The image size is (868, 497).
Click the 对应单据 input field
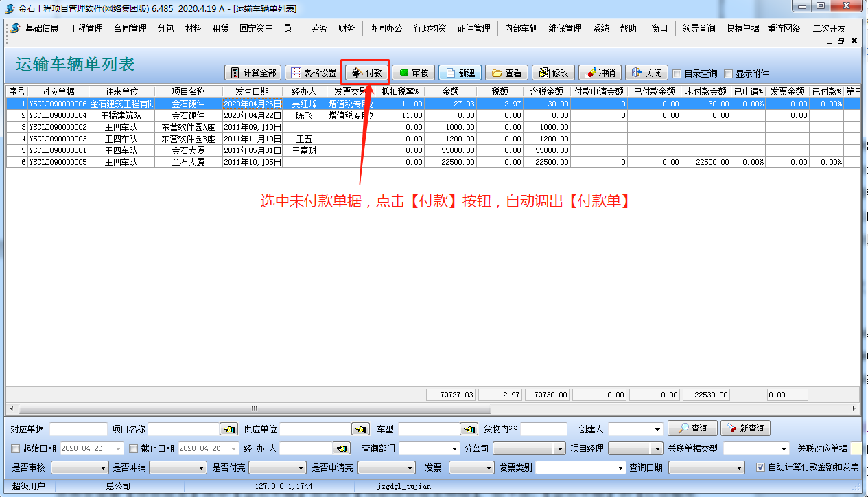[x=78, y=429]
